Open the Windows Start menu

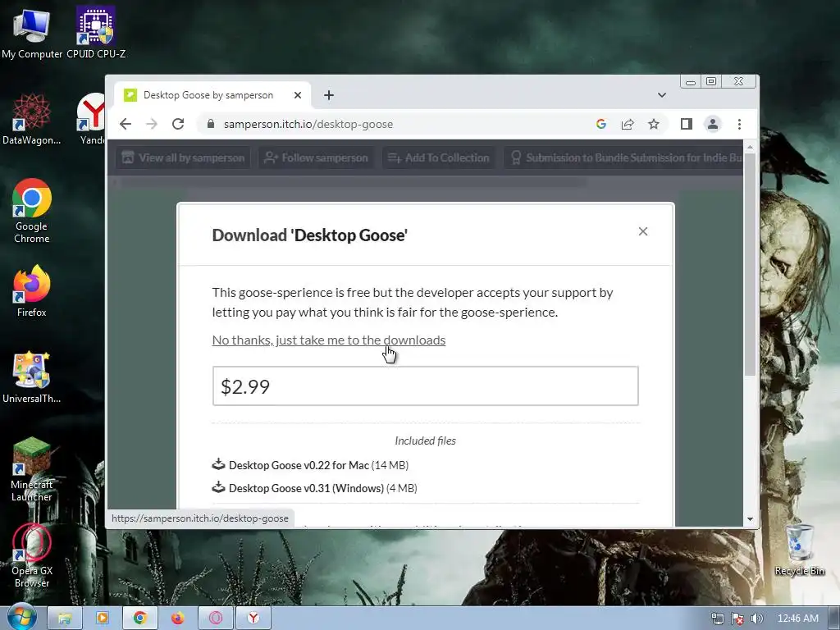click(x=21, y=618)
